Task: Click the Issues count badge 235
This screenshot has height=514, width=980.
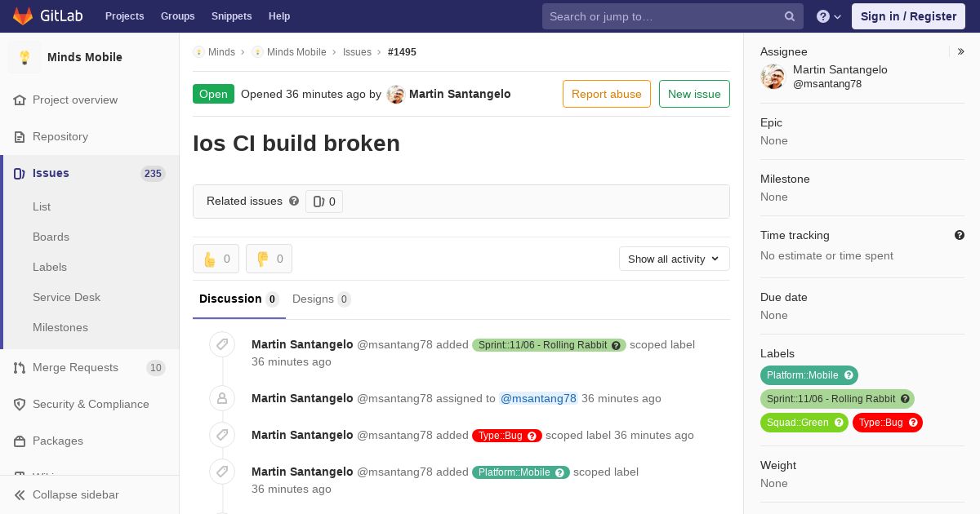Action: pyautogui.click(x=153, y=173)
